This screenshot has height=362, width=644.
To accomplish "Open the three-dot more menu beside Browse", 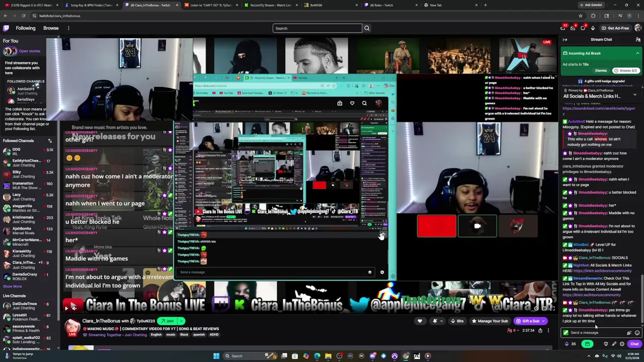I will (x=68, y=28).
